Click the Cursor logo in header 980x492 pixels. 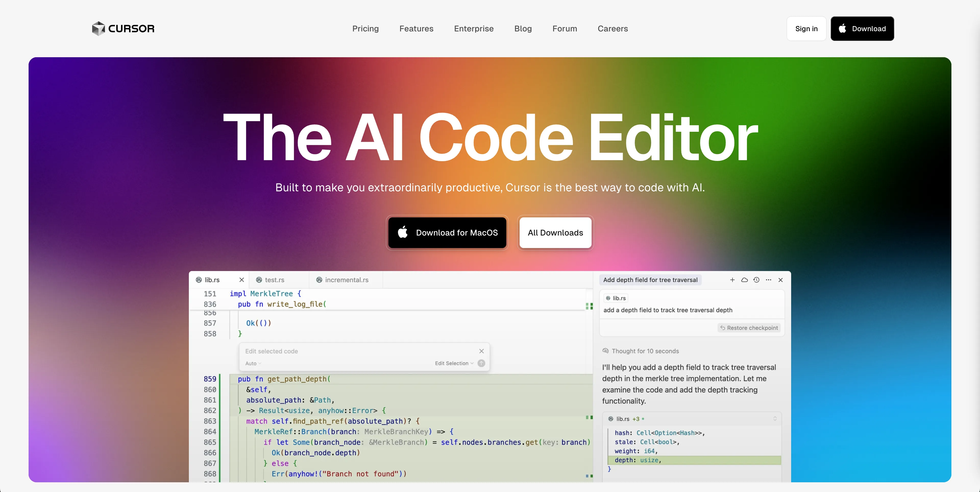click(x=123, y=29)
